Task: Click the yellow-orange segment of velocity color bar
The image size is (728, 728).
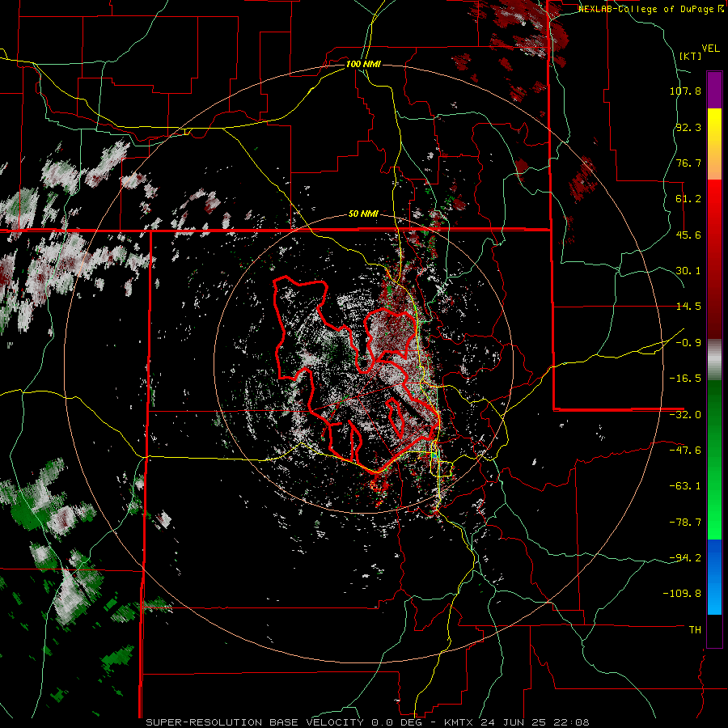Action: pos(714,144)
